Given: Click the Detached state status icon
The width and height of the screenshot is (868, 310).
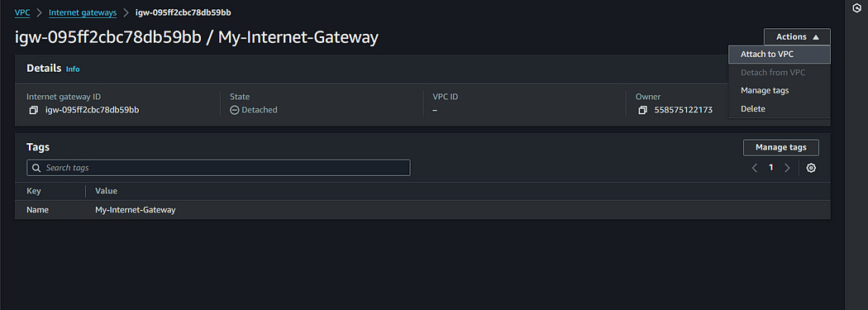Looking at the screenshot, I should coord(234,110).
